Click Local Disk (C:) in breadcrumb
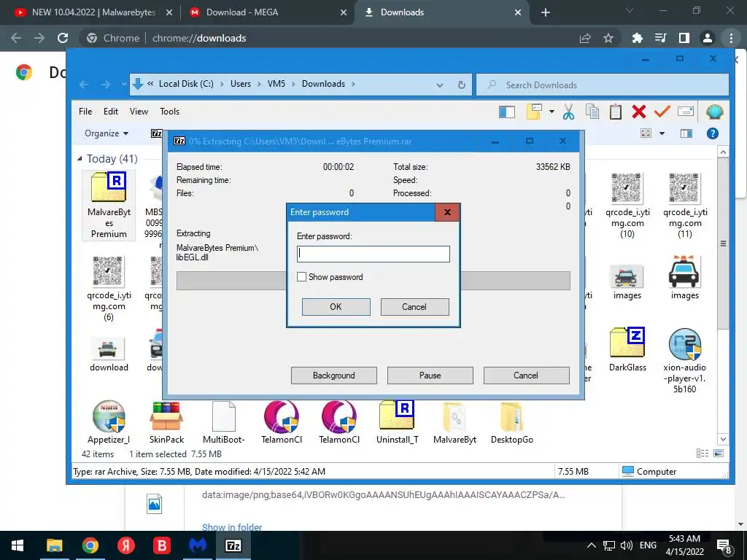Image resolution: width=747 pixels, height=560 pixels. [186, 84]
